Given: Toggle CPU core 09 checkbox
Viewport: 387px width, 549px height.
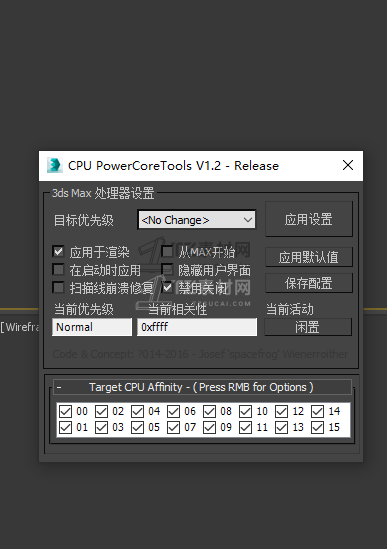Looking at the screenshot, I should tap(209, 428).
